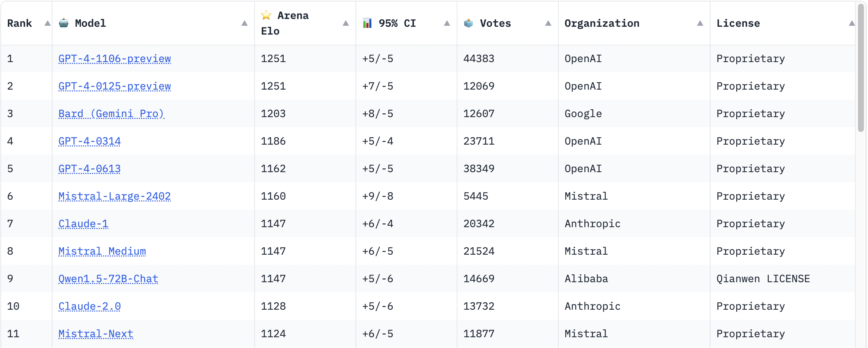This screenshot has width=868, height=348.
Task: Open the Mistral-Large-2402 link
Action: tap(115, 196)
